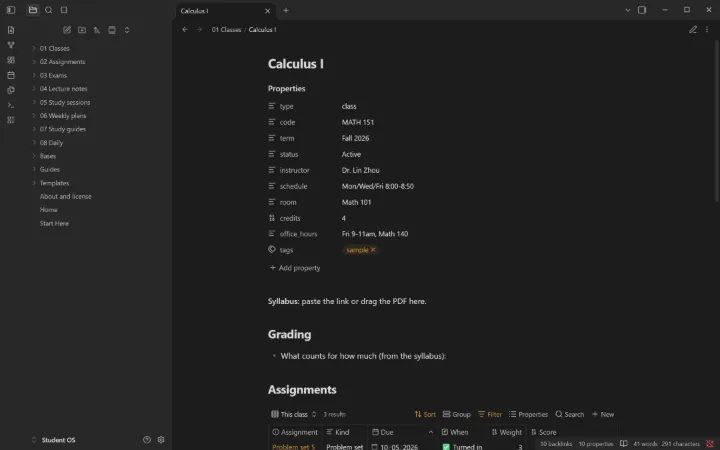
Task: Click Add property button
Action: coord(295,268)
